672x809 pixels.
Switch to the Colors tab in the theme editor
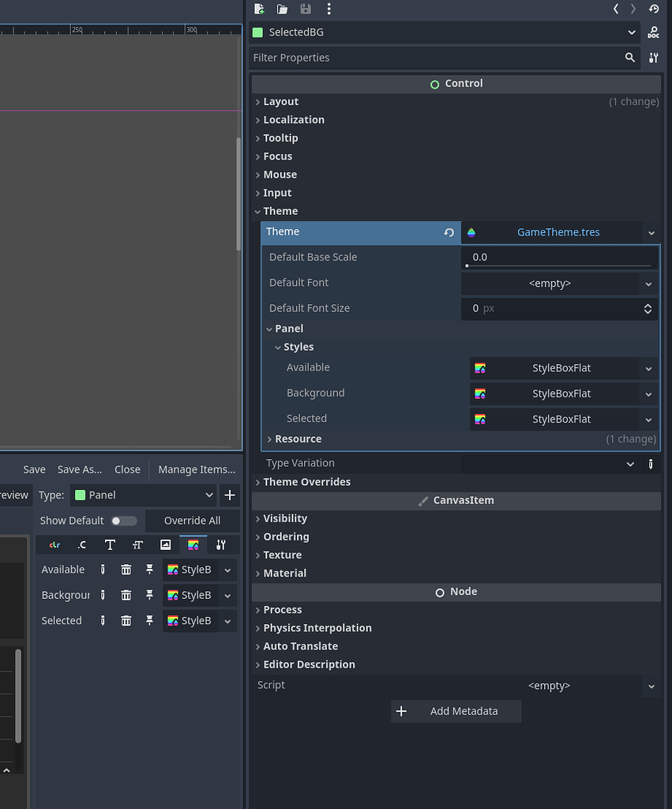coord(54,544)
